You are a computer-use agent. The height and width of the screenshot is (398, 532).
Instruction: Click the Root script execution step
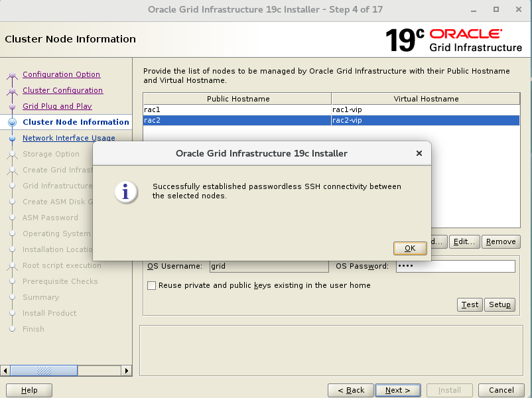[x=62, y=265]
